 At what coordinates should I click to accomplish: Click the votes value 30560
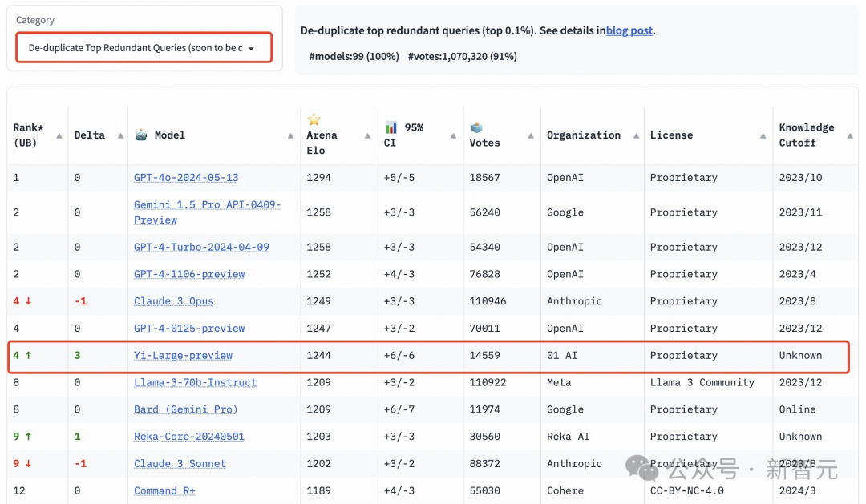point(484,437)
